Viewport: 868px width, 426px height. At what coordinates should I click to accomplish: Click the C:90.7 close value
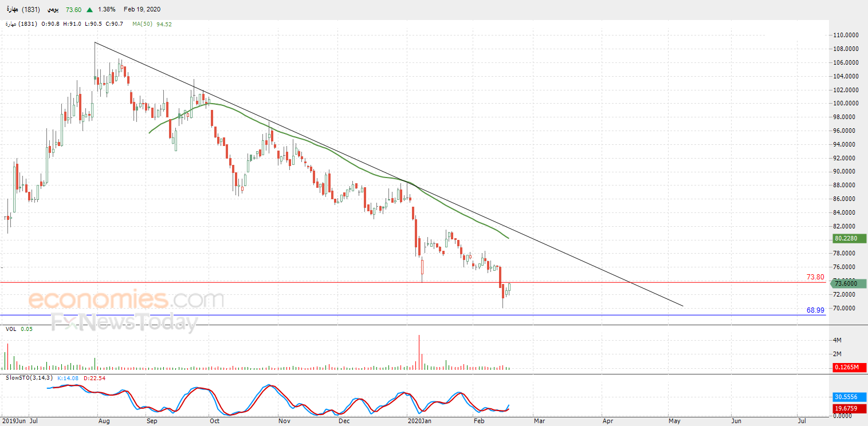[x=115, y=24]
